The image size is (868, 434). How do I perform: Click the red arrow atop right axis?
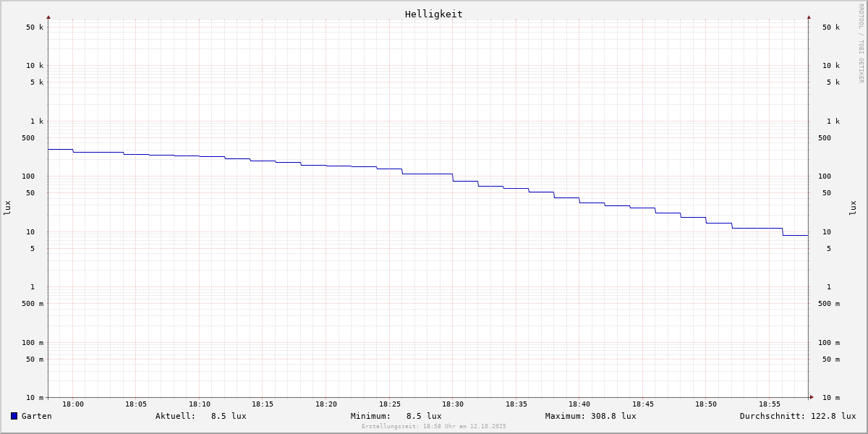point(809,17)
